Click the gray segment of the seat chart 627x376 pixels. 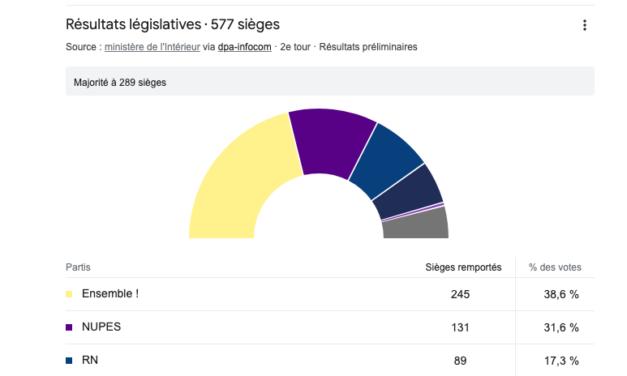(x=418, y=226)
